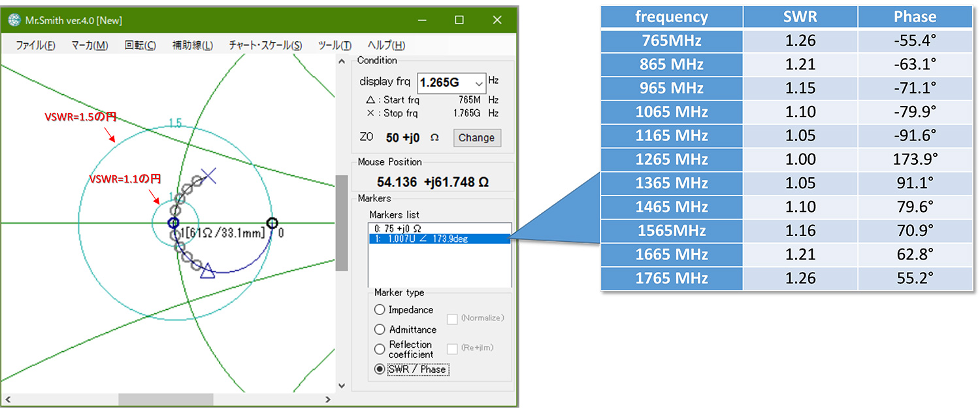Click the horizontal scrollbar thumb
This screenshot has width=980, height=408.
(166, 399)
